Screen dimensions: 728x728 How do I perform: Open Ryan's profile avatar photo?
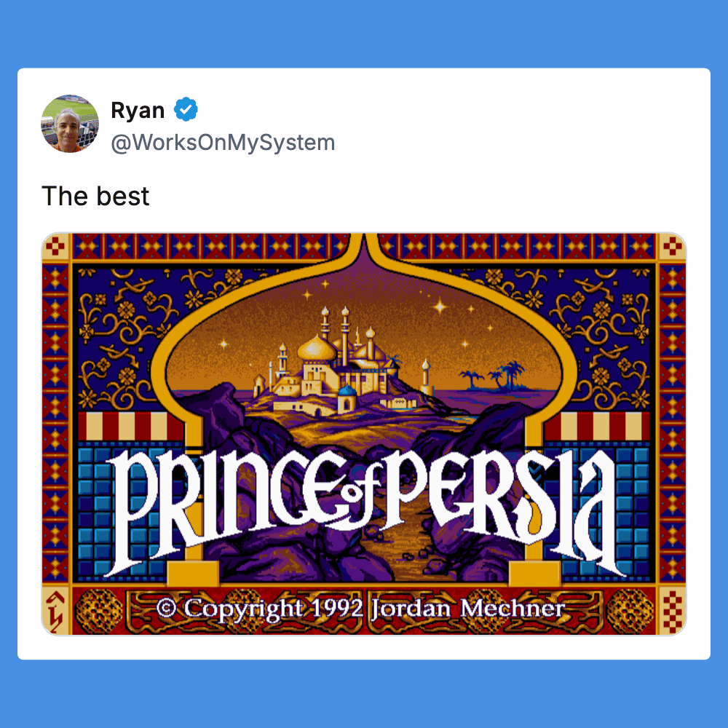click(x=70, y=124)
